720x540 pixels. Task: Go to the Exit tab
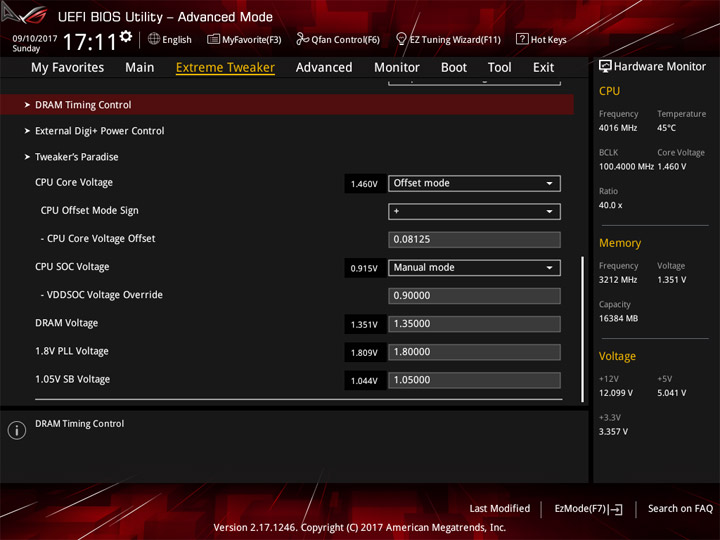coord(543,68)
